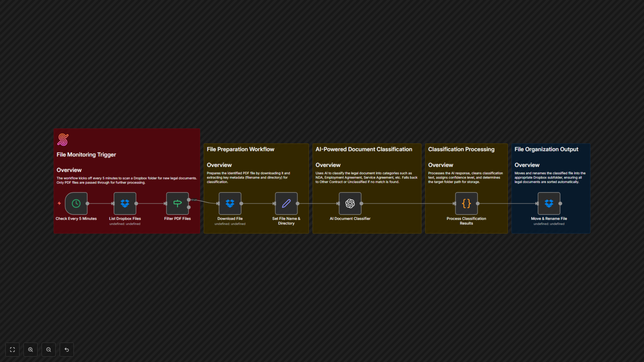644x362 pixels.
Task: Zoom in using the magnifier plus button
Action: point(31,349)
